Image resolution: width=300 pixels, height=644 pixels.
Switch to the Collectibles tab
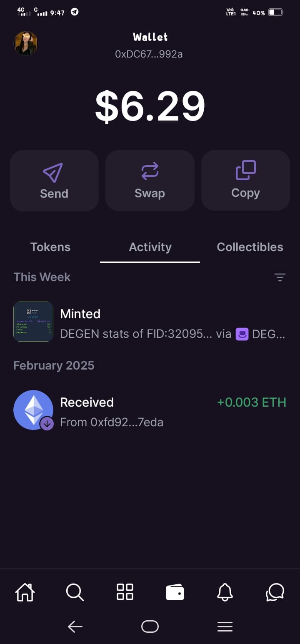point(250,247)
